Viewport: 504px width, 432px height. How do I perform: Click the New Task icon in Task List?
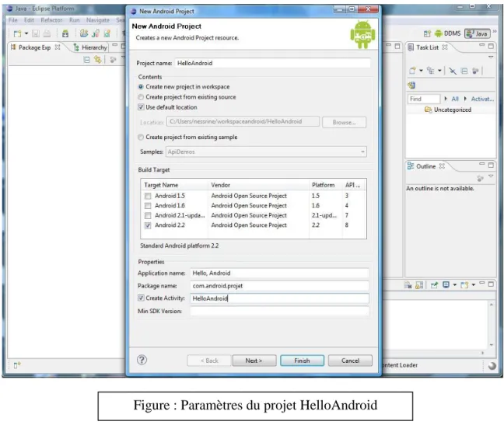pyautogui.click(x=412, y=71)
